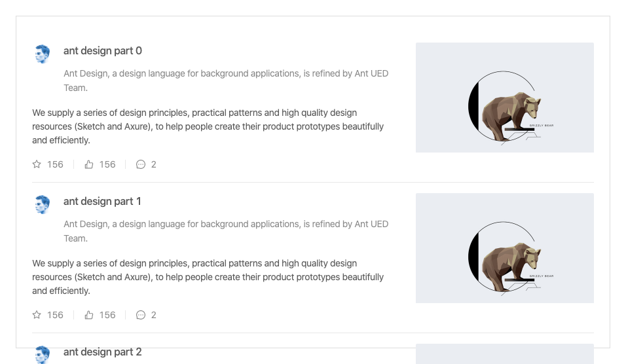Screen dimensions: 626x364
Task: Open the "ant design part 0" title link
Action: coord(102,51)
